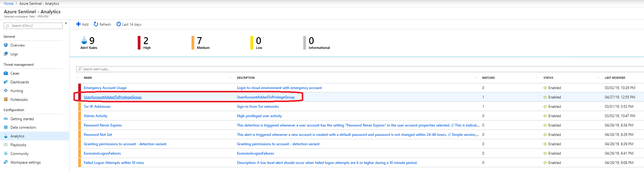Click the High severity count tile
This screenshot has height=173, width=644.
click(x=145, y=43)
